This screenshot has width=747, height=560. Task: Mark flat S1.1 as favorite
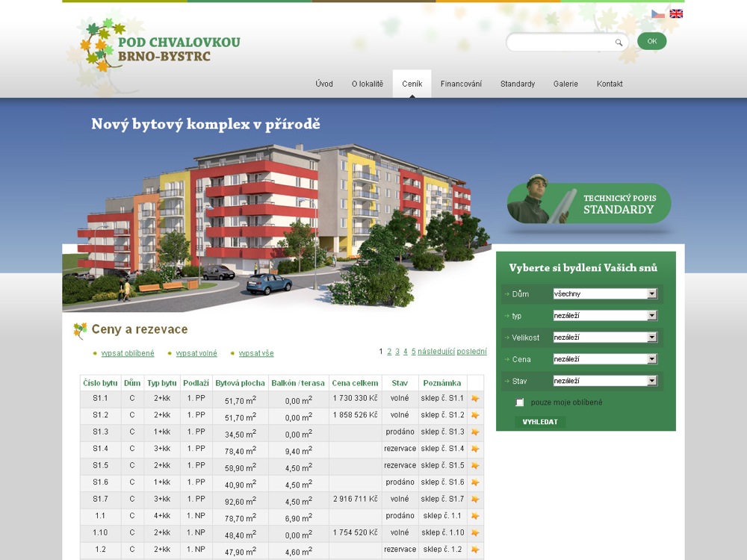[475, 399]
